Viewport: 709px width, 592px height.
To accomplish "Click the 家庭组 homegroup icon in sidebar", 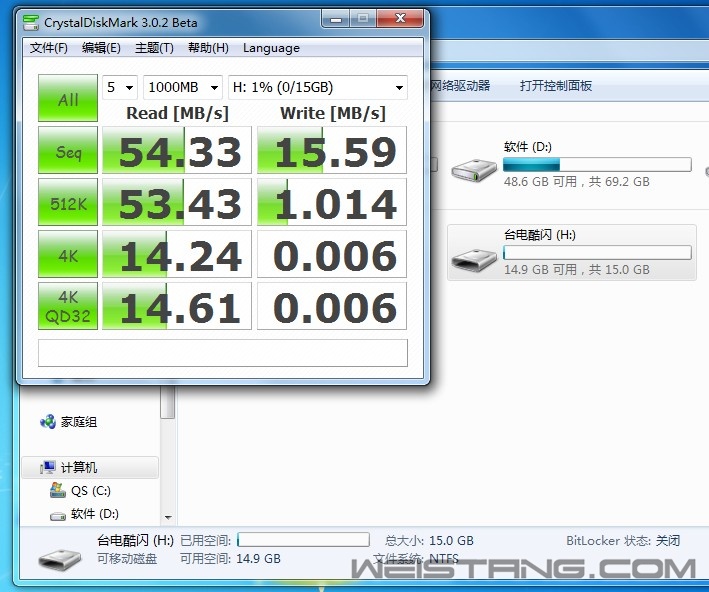I will point(47,422).
